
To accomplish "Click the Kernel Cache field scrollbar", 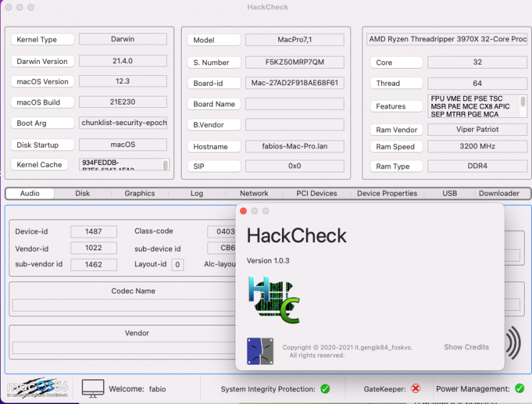I will click(x=166, y=164).
